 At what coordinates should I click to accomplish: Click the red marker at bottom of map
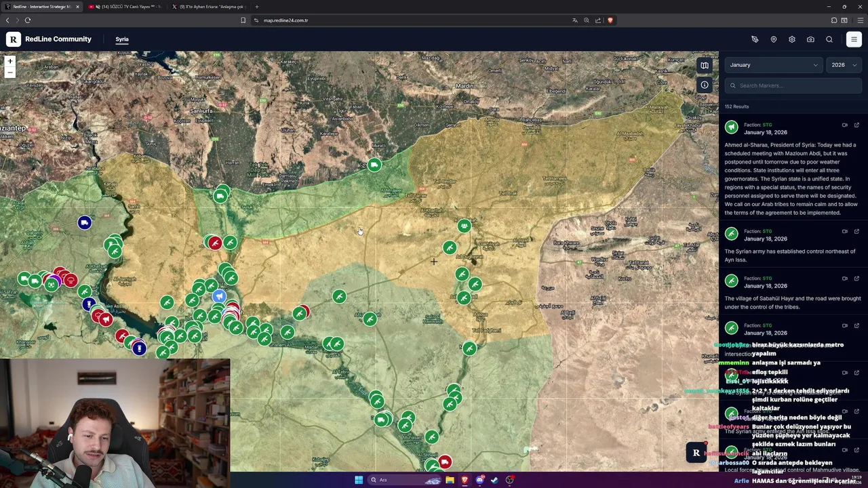click(445, 462)
